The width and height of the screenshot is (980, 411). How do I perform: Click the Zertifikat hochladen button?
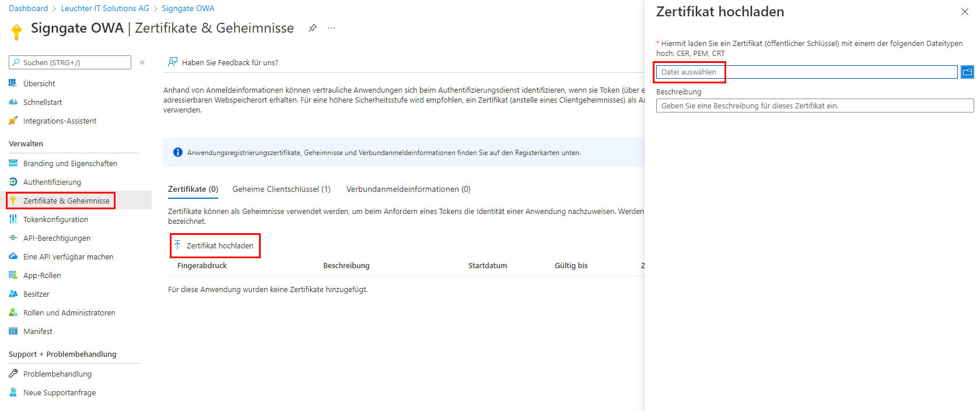coord(214,245)
